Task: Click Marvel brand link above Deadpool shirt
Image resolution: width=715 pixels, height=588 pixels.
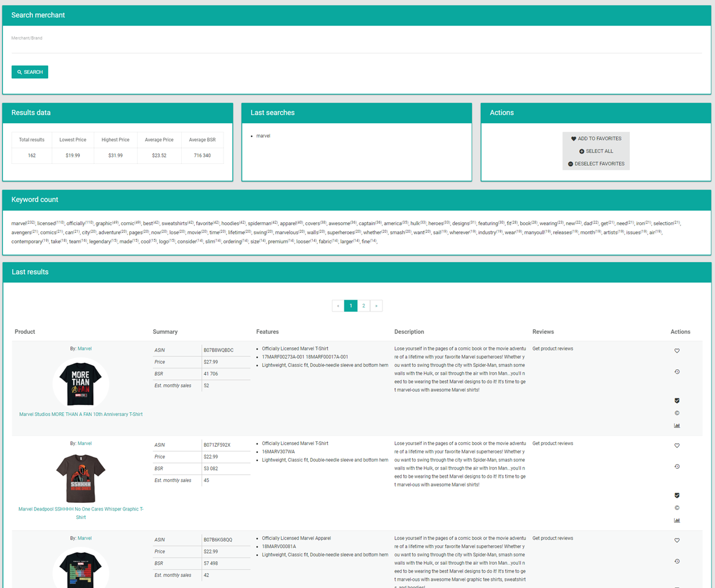Action: coord(85,443)
